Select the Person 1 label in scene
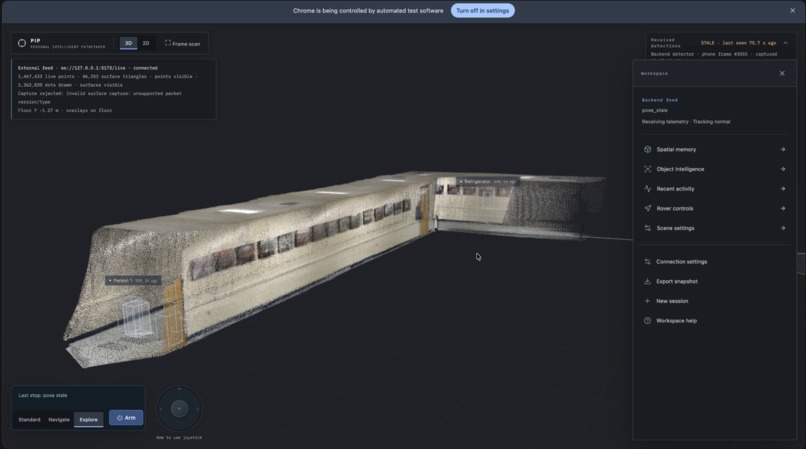Screen dimensions: 806x449 tap(133, 281)
